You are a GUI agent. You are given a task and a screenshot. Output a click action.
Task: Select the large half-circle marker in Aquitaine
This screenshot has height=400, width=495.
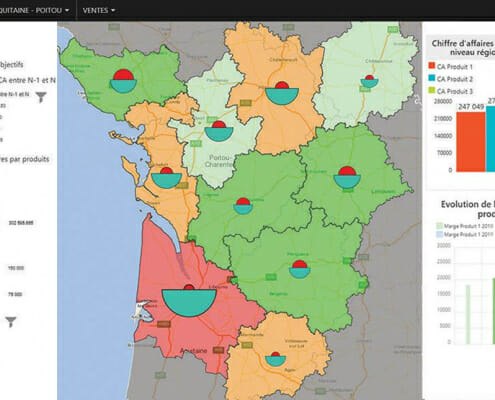[x=189, y=301]
